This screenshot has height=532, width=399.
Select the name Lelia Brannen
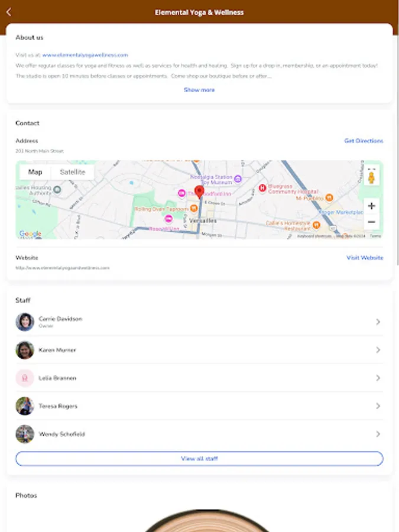click(x=57, y=378)
